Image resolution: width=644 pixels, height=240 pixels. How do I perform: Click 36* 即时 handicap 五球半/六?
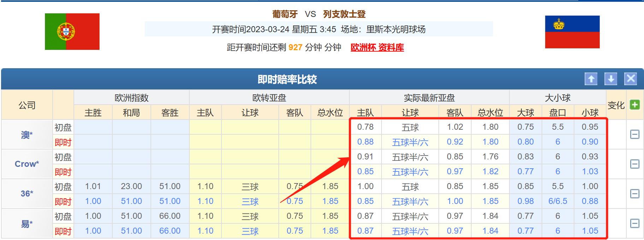410,201
